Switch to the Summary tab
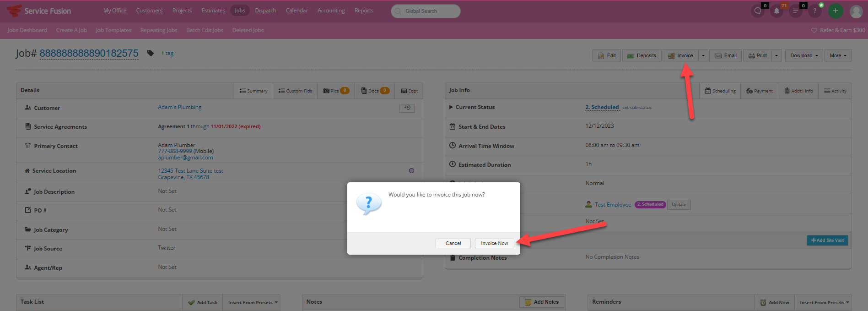868x311 pixels. pos(253,91)
